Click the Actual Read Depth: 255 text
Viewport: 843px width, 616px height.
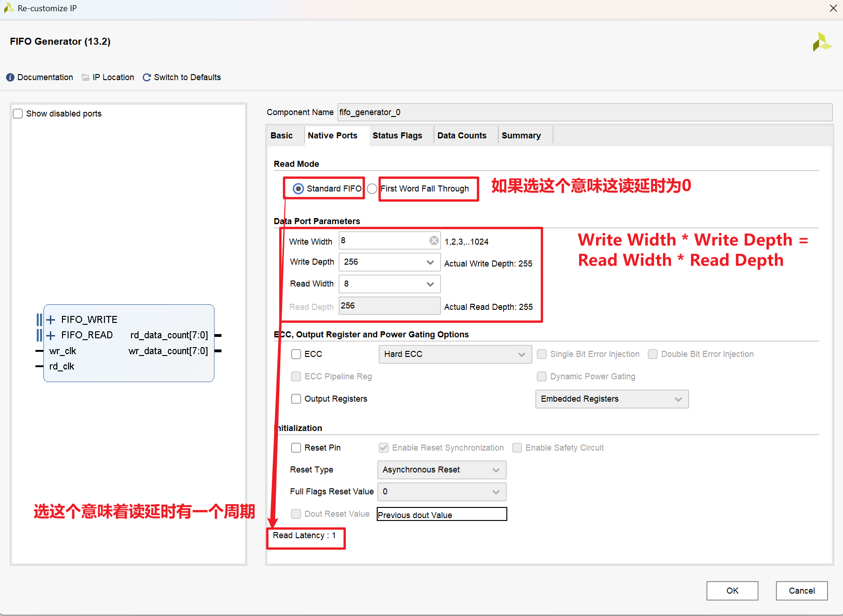click(x=489, y=307)
